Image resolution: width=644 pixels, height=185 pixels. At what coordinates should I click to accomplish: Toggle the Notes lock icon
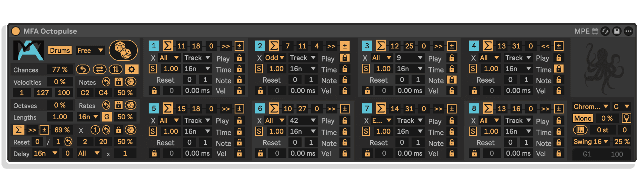[118, 82]
